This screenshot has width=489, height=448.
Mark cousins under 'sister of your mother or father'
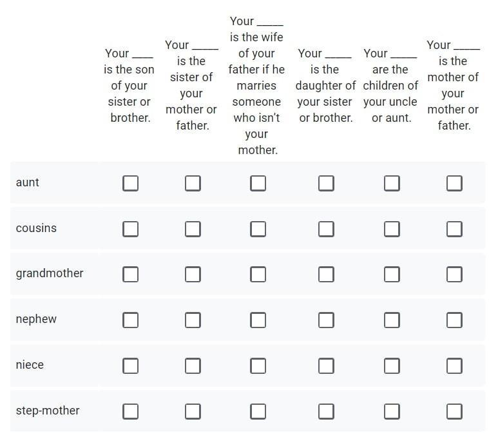click(193, 229)
